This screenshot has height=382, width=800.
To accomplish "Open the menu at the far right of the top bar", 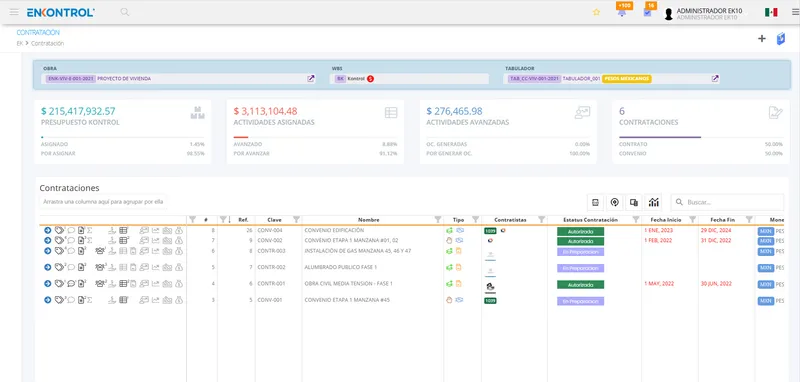I will 795,12.
